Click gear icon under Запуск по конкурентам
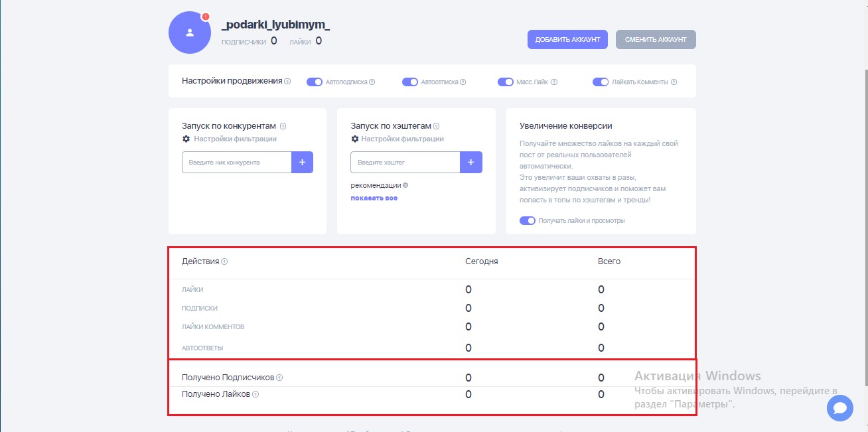868x432 pixels. (x=186, y=139)
